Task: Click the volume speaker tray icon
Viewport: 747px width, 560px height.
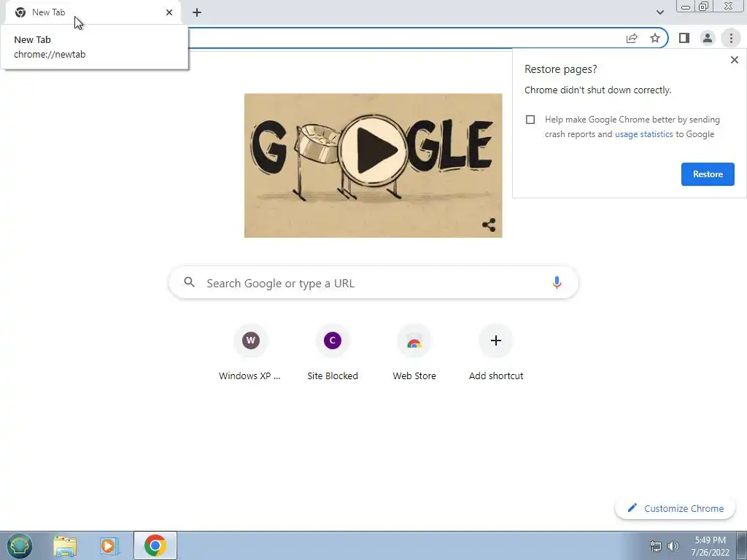Action: [673, 546]
